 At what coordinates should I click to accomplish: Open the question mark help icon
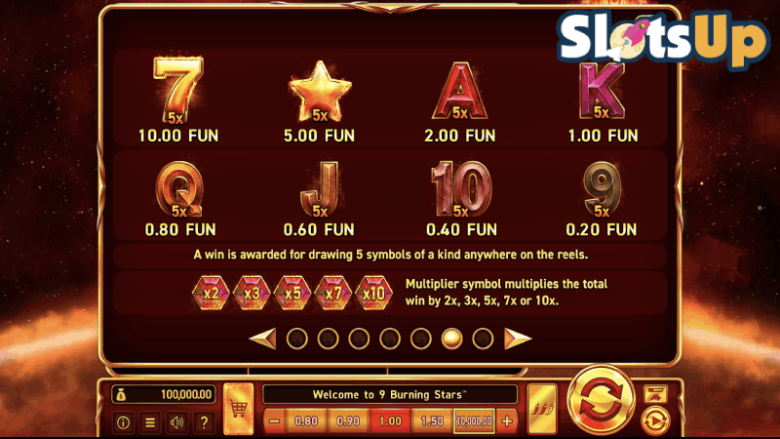pos(203,423)
